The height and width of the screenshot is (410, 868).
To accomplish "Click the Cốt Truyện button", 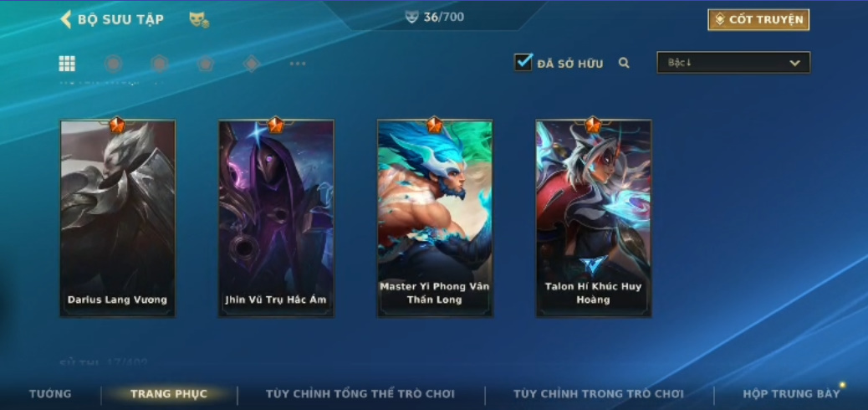I will pyautogui.click(x=758, y=20).
